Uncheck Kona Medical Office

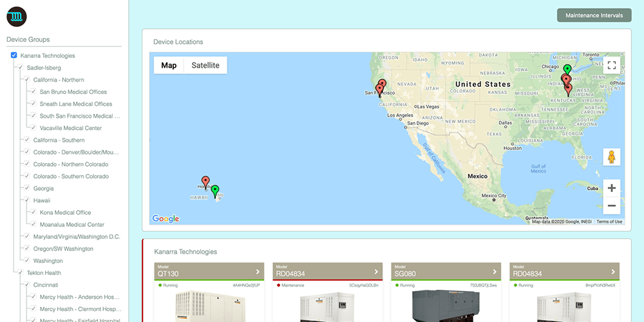pos(33,213)
